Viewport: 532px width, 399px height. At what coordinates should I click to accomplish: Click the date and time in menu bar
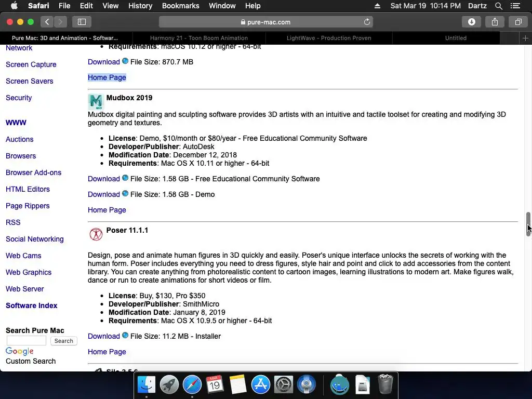click(x=425, y=6)
